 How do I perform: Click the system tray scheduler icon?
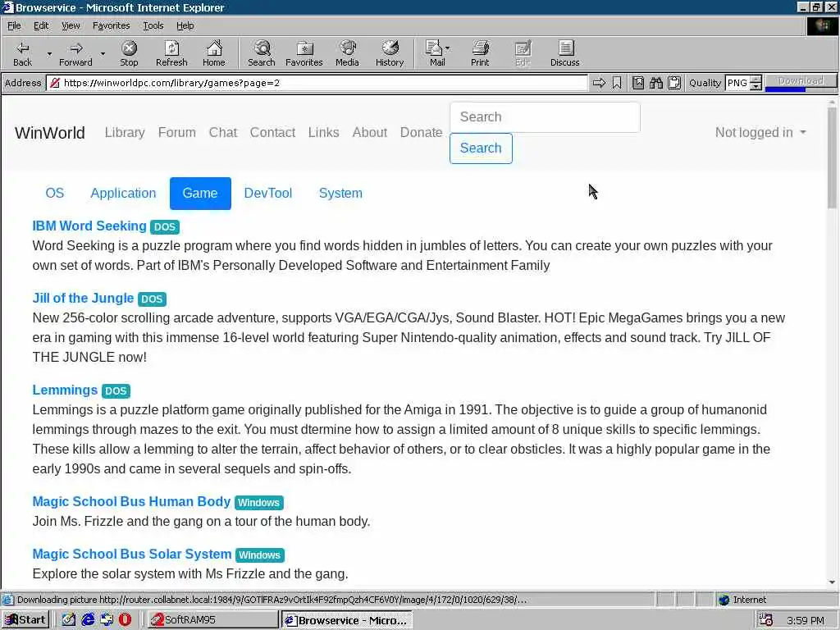pyautogui.click(x=766, y=620)
